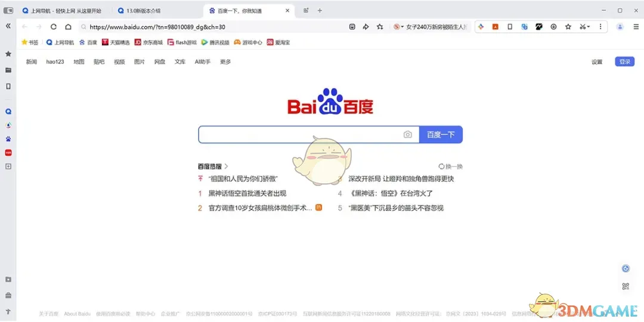Open the downloads toolbar icon
644x322 pixels.
(553, 27)
